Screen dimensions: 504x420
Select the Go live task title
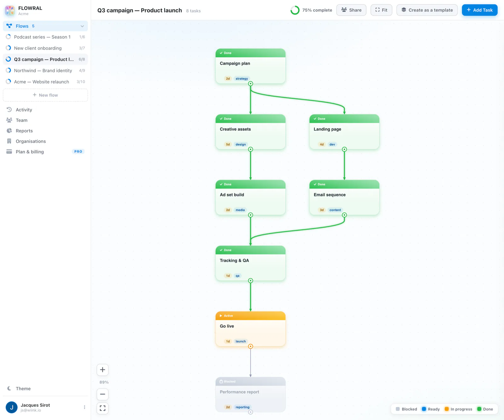coord(227,326)
